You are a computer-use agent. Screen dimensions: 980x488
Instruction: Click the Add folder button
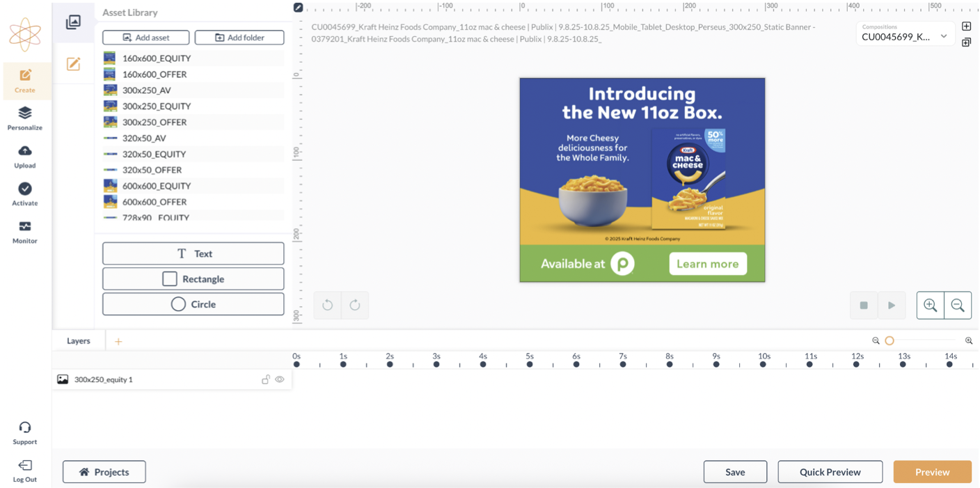[239, 38]
